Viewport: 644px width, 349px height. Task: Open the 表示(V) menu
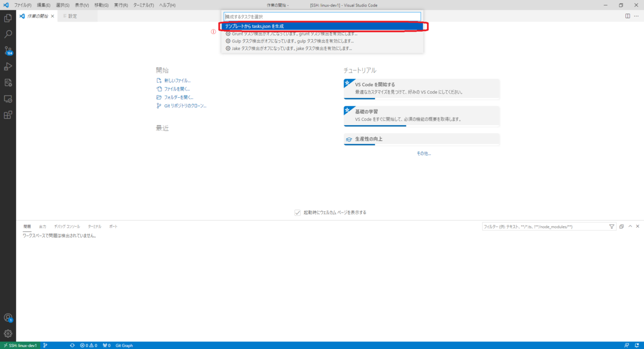82,5
